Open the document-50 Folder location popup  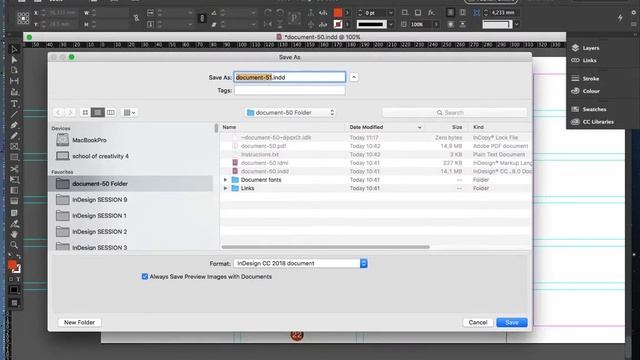click(290, 112)
